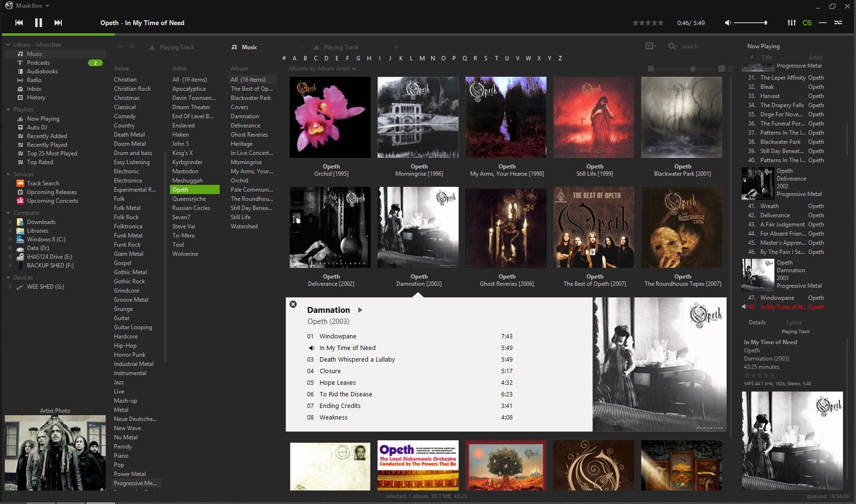Toggle shuffle playback mode

(x=838, y=23)
